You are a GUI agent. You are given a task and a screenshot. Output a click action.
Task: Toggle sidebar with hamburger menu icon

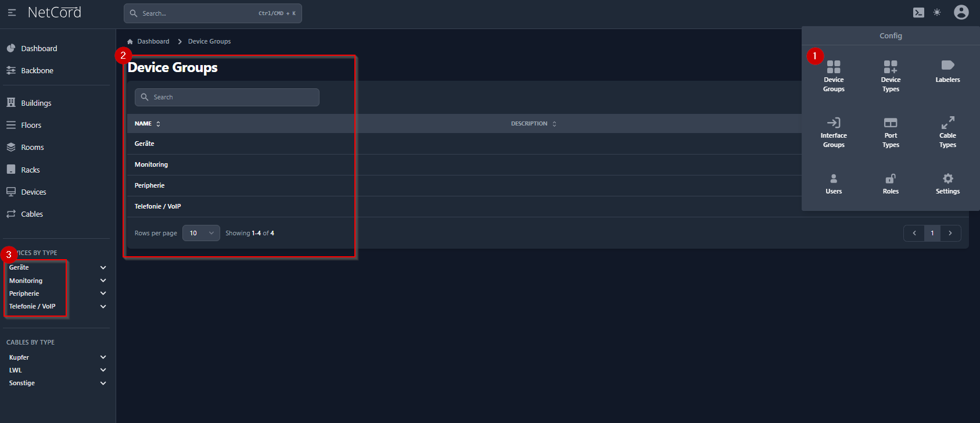click(12, 13)
